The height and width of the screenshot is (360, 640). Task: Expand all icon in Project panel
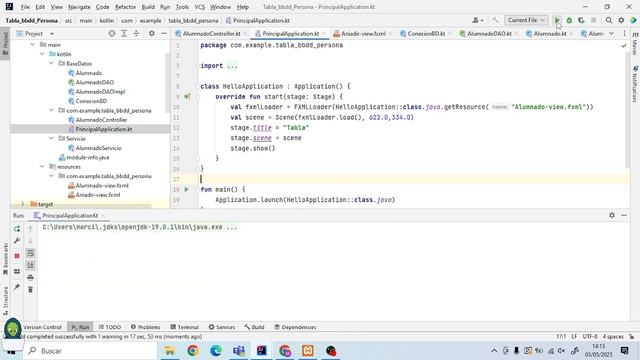(x=124, y=33)
